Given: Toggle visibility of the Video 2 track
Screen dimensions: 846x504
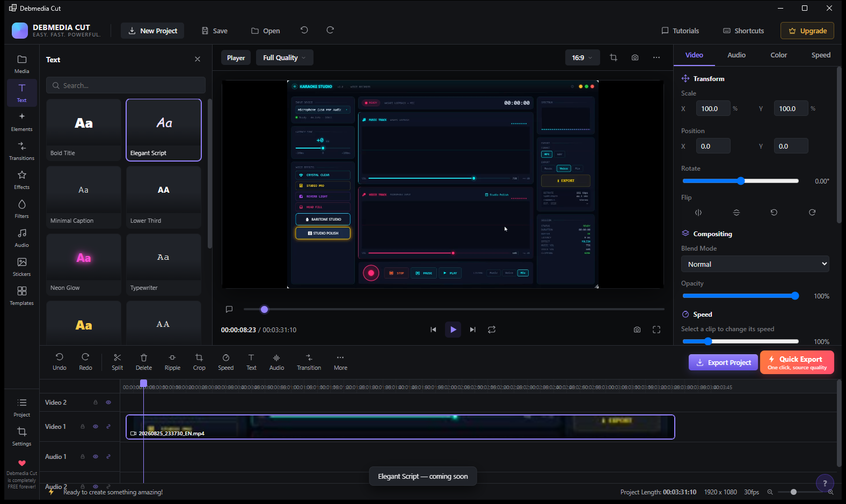Looking at the screenshot, I should click(108, 402).
